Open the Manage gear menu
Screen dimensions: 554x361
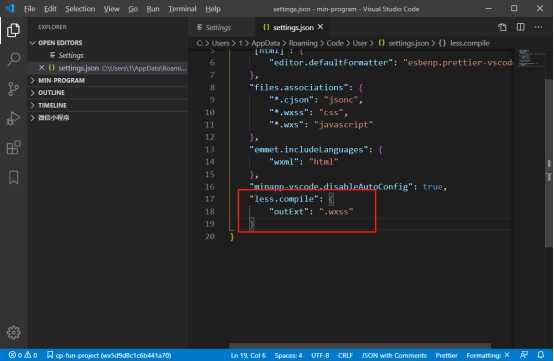[x=13, y=332]
